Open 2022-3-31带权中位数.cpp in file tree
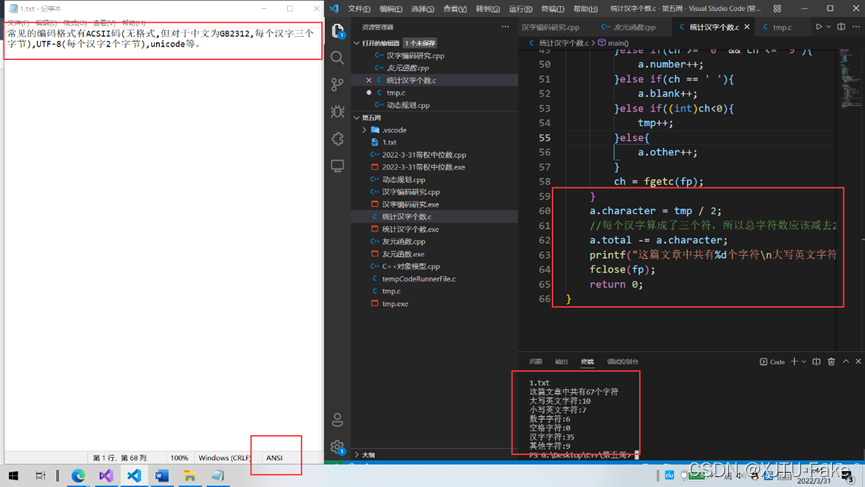865x487 pixels. (x=424, y=155)
